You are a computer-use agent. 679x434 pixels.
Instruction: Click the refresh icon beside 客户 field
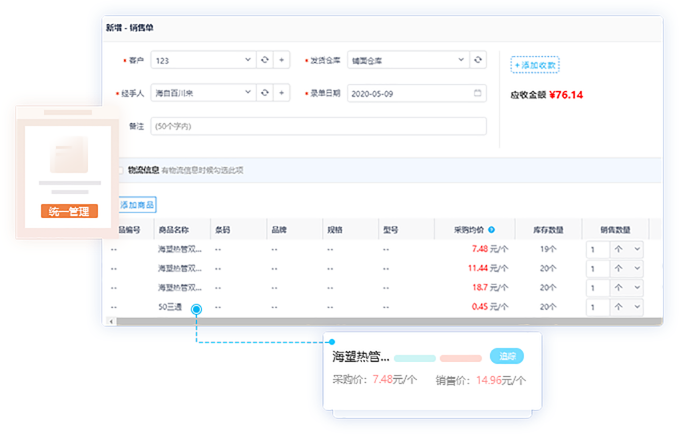click(x=265, y=60)
